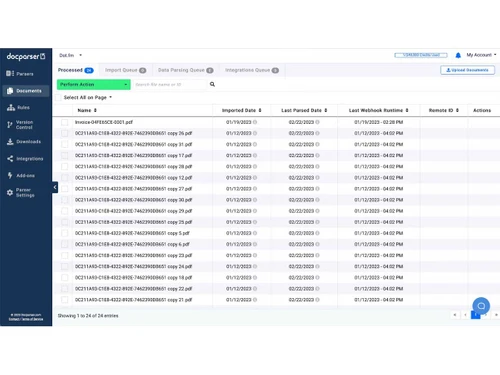Open Add-ons in the sidebar
Screen dimensions: 500x375
21,175
